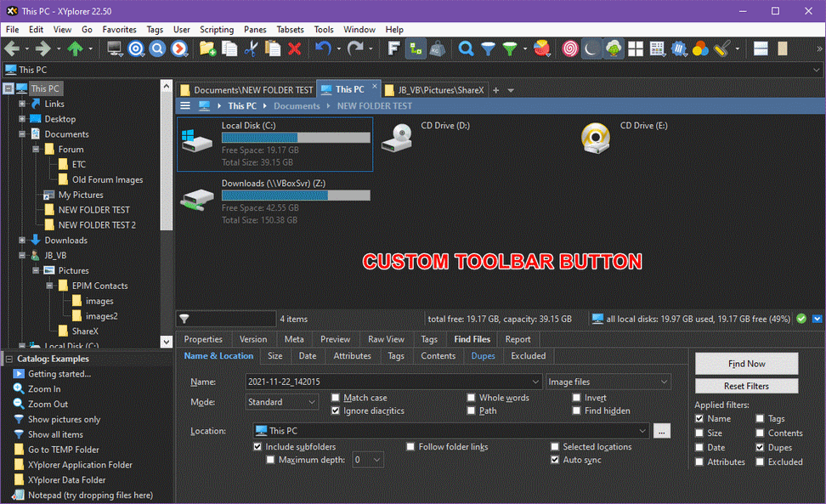The width and height of the screenshot is (826, 504).
Task: Click the blue target Hotlist icon
Action: pyautogui.click(x=136, y=49)
